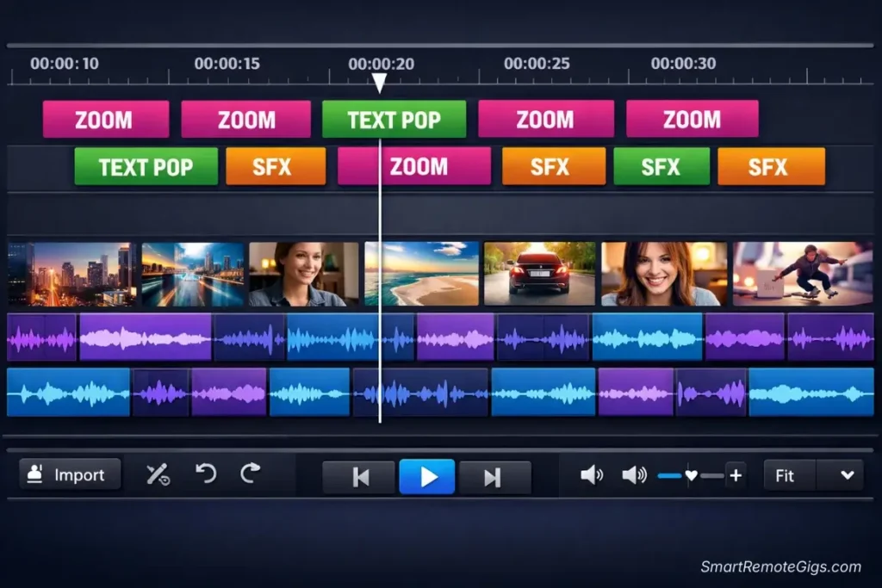Click the Import button
The image size is (882, 588).
[x=70, y=474]
